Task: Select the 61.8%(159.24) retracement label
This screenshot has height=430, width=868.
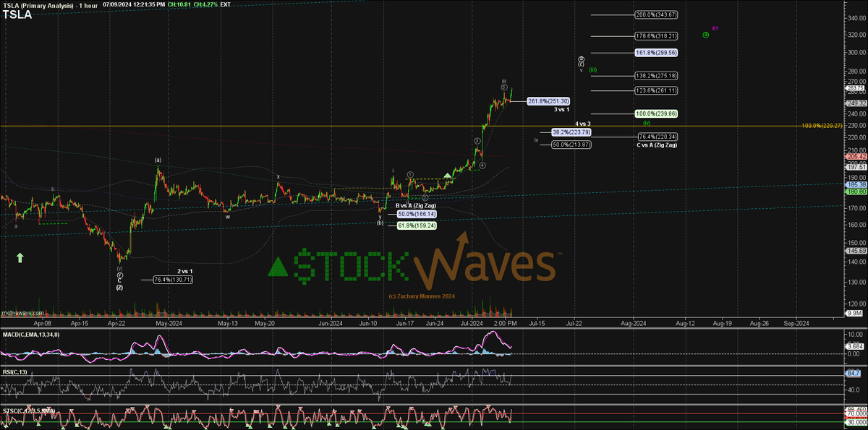Action: coord(416,225)
